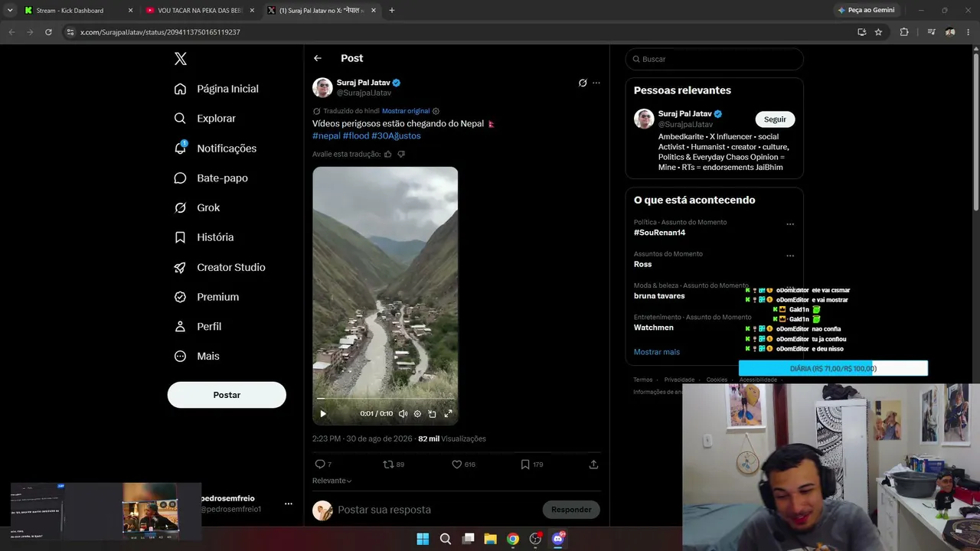Switch to the Stream - Kick Dashboard tab

coord(77,11)
